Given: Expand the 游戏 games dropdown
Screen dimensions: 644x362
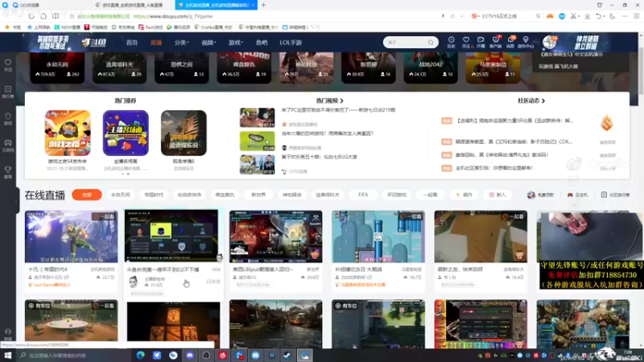Looking at the screenshot, I should click(x=236, y=43).
